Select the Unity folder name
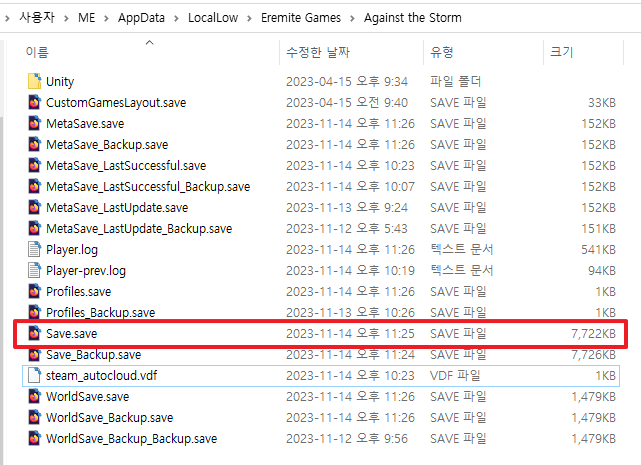641x465 pixels. click(x=60, y=82)
